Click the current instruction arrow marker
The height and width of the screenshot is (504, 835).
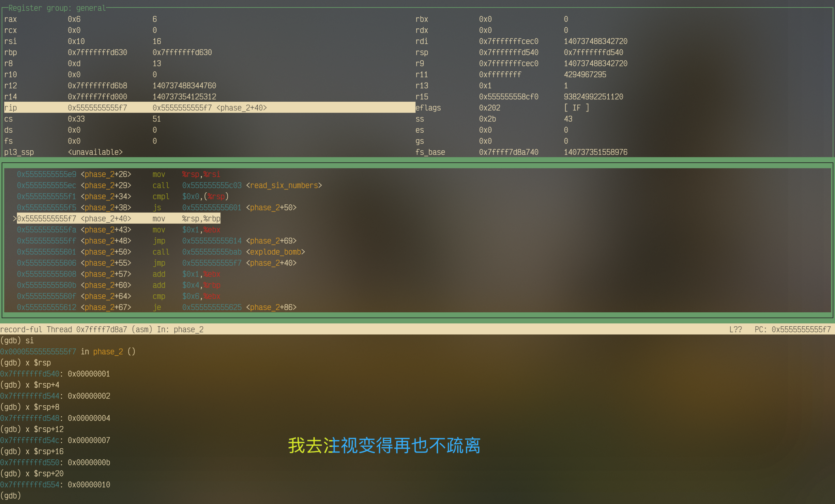(x=15, y=219)
